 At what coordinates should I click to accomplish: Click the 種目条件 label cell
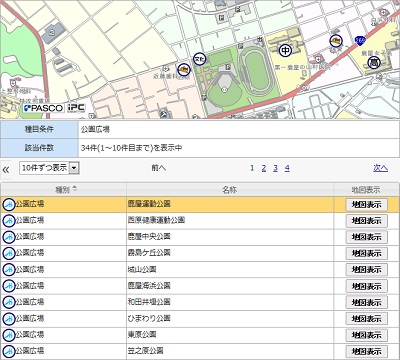coord(39,129)
